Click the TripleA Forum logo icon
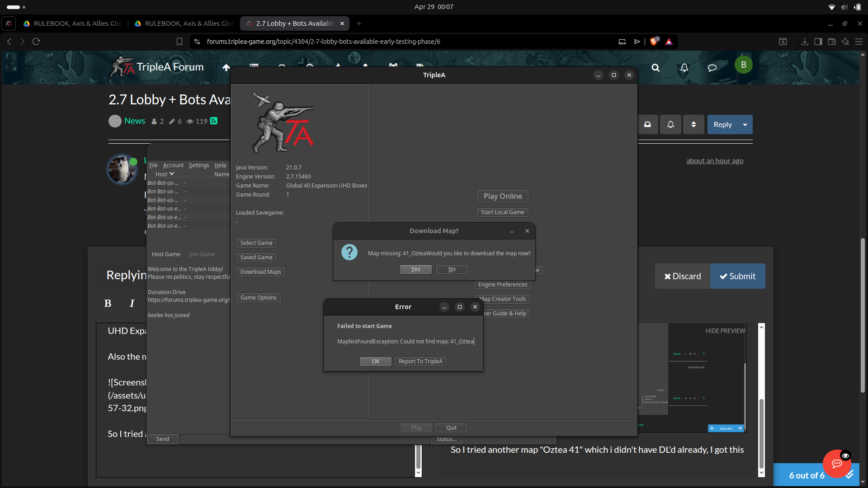Screen dimensions: 868x488 122,66
